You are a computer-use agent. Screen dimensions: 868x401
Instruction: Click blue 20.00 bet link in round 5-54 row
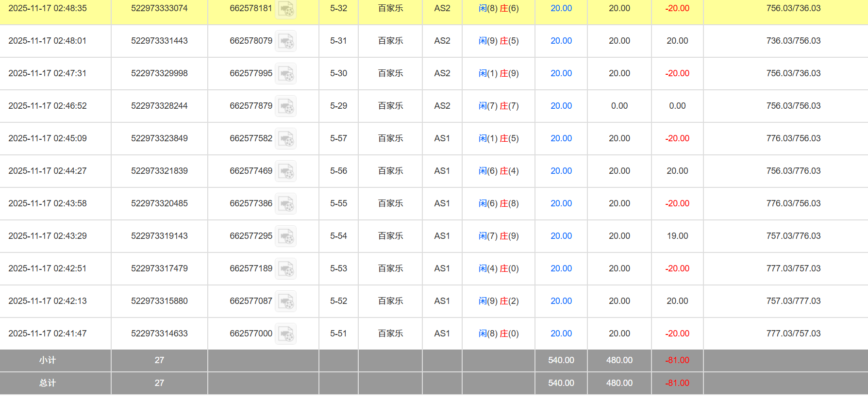(561, 236)
